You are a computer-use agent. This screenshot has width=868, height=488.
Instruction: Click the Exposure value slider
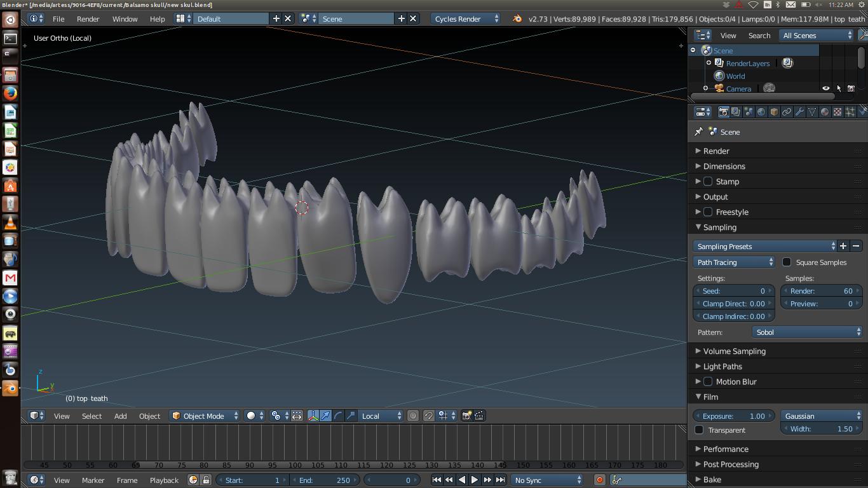734,416
